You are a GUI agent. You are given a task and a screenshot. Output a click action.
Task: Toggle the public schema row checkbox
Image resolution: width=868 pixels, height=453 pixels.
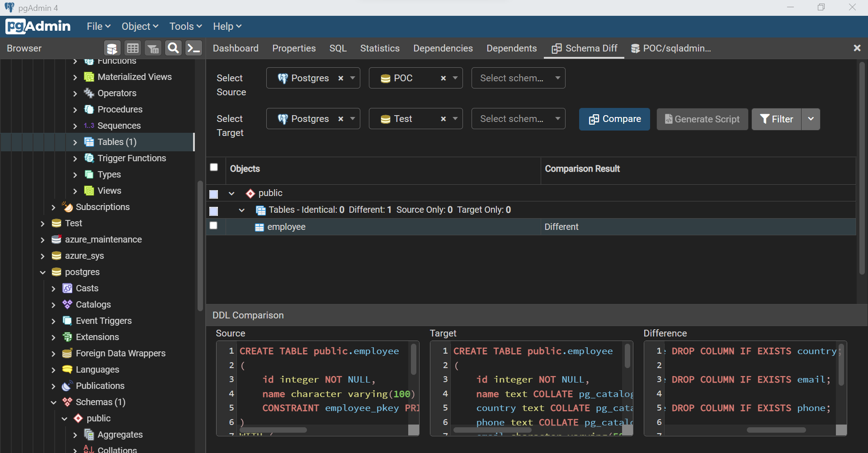[214, 194]
